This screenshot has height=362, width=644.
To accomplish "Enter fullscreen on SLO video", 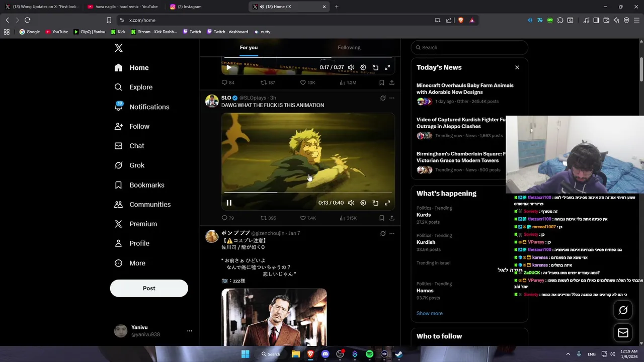I will click(x=387, y=203).
